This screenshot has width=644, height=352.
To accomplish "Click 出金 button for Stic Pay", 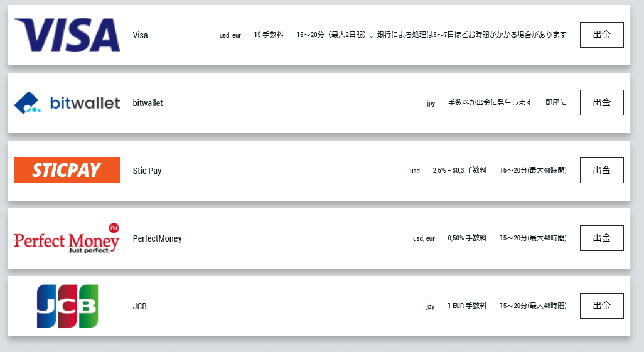I will [x=602, y=171].
